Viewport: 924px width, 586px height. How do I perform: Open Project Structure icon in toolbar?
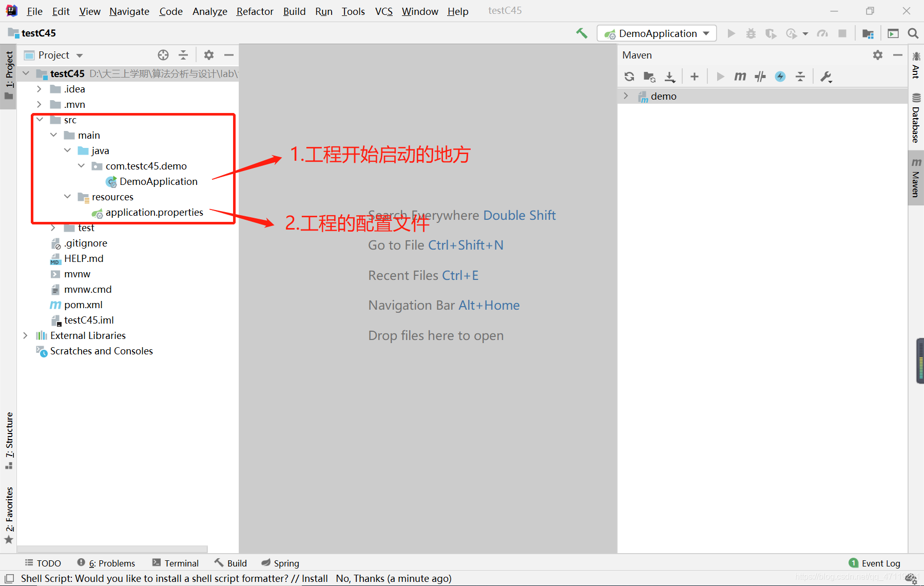[x=868, y=33]
